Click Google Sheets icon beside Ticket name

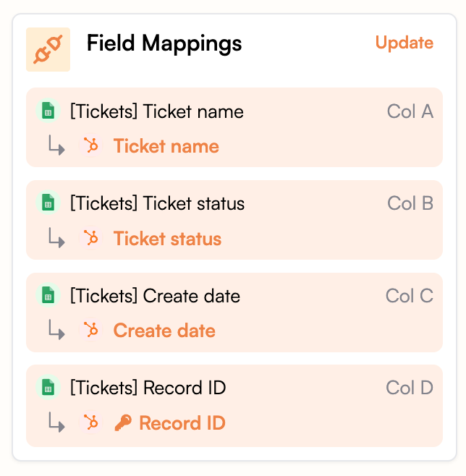coord(48,112)
